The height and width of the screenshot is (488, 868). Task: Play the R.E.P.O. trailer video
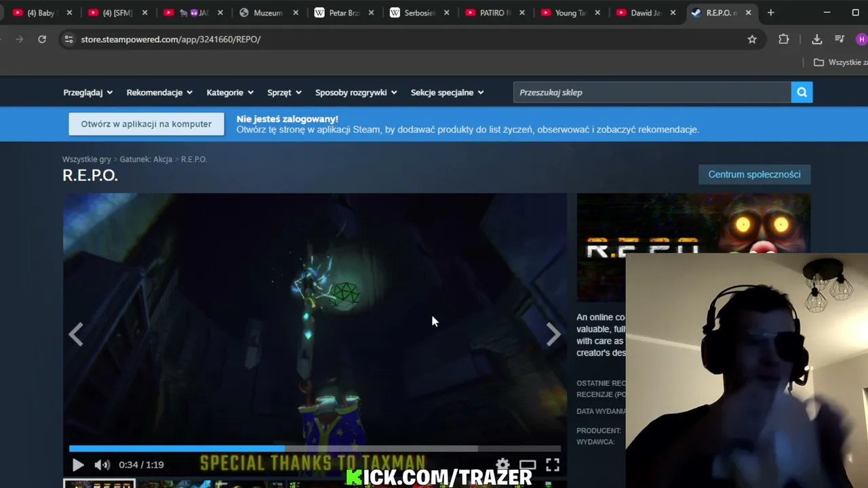(77, 464)
